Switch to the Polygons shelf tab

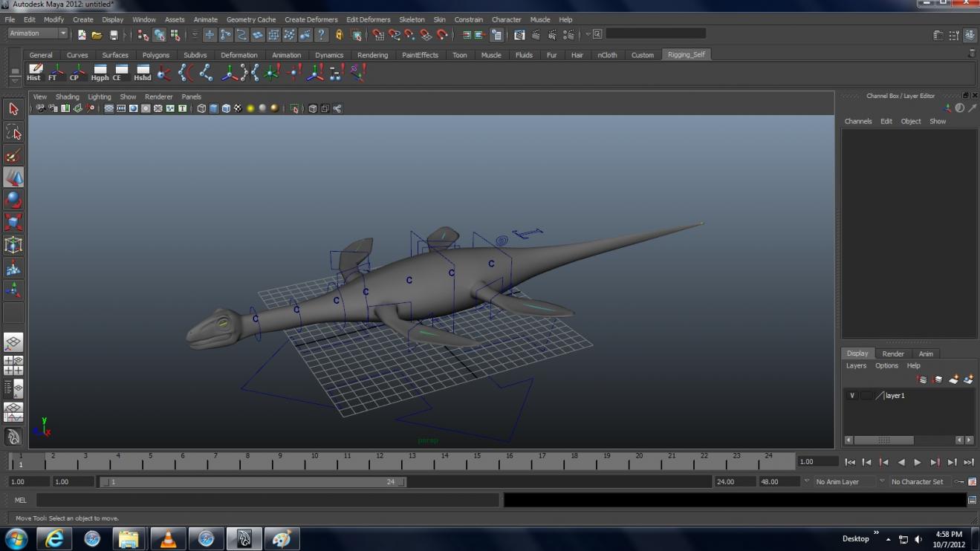155,55
